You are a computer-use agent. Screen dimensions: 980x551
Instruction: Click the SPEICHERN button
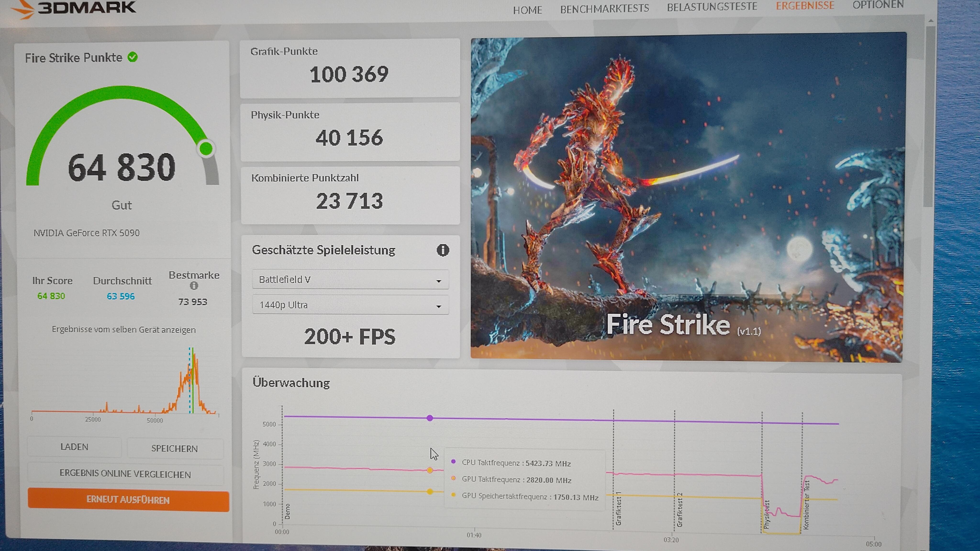(x=175, y=449)
